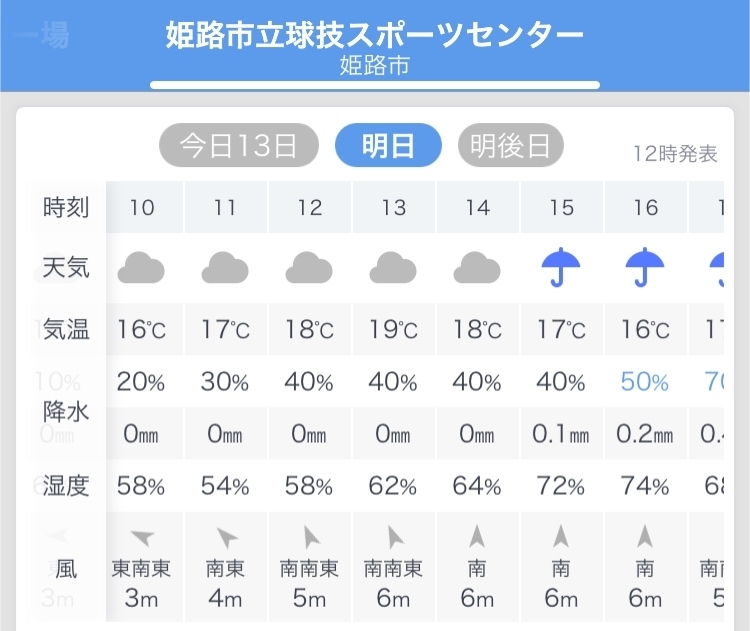The height and width of the screenshot is (631, 750).
Task: Tap the umbrella icon for 15 o'clock
Action: point(561,267)
